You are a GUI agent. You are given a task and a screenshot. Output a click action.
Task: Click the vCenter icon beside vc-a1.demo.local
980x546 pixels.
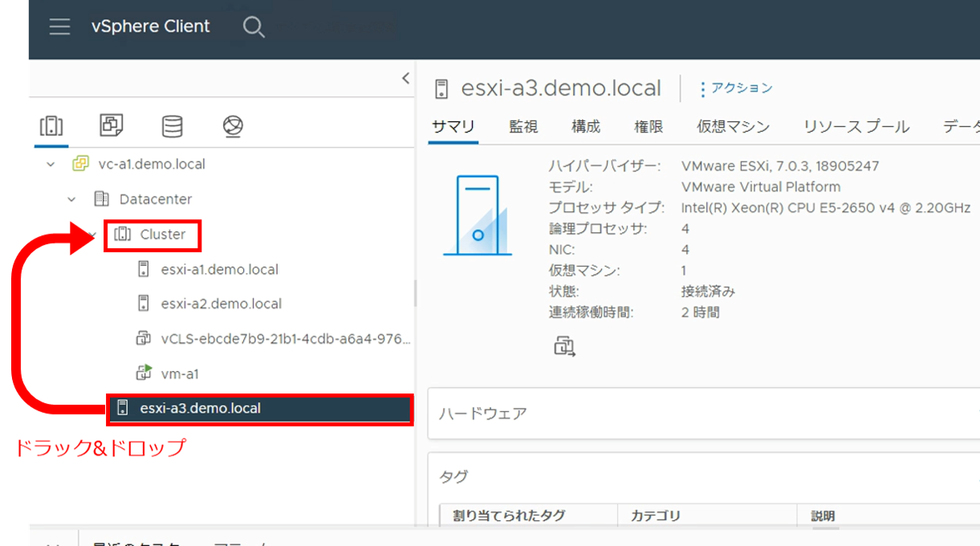[80, 164]
